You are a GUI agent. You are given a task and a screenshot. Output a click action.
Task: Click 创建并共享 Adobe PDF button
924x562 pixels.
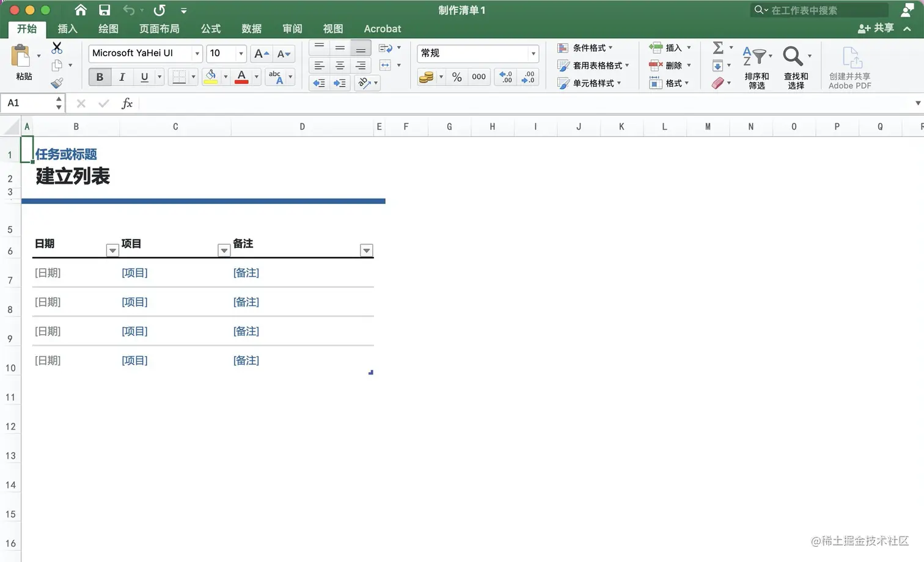pos(849,67)
